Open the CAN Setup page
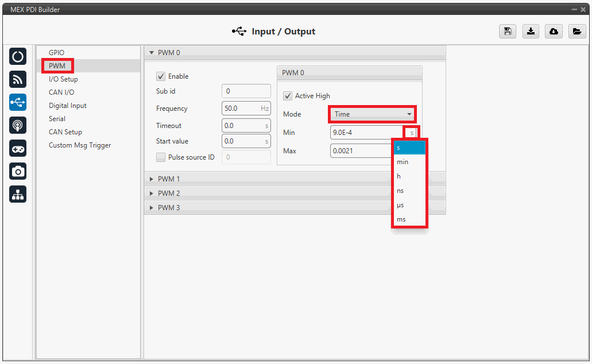Image resolution: width=592 pixels, height=364 pixels. [x=65, y=132]
